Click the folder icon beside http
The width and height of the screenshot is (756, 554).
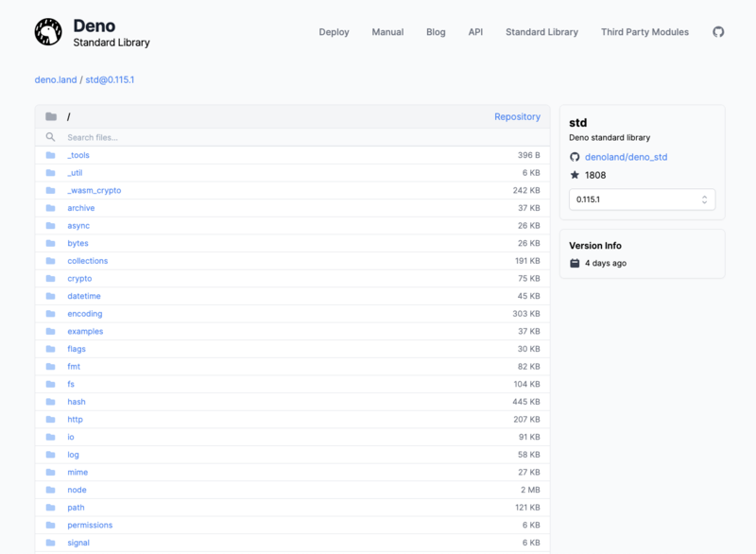point(51,419)
